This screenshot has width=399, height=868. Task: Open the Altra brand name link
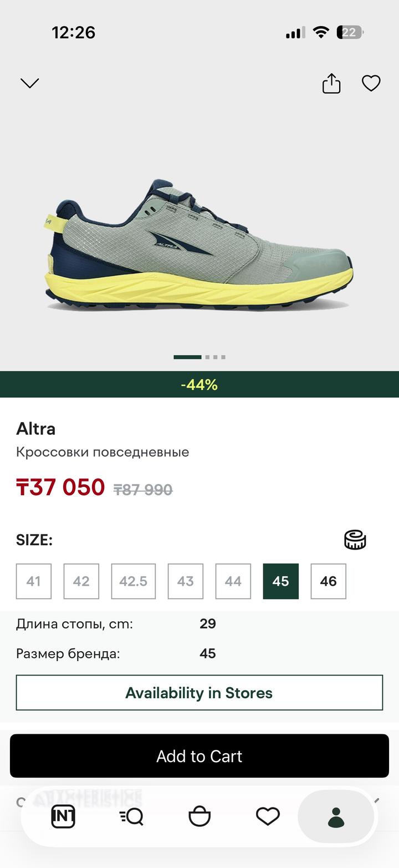pyautogui.click(x=35, y=429)
